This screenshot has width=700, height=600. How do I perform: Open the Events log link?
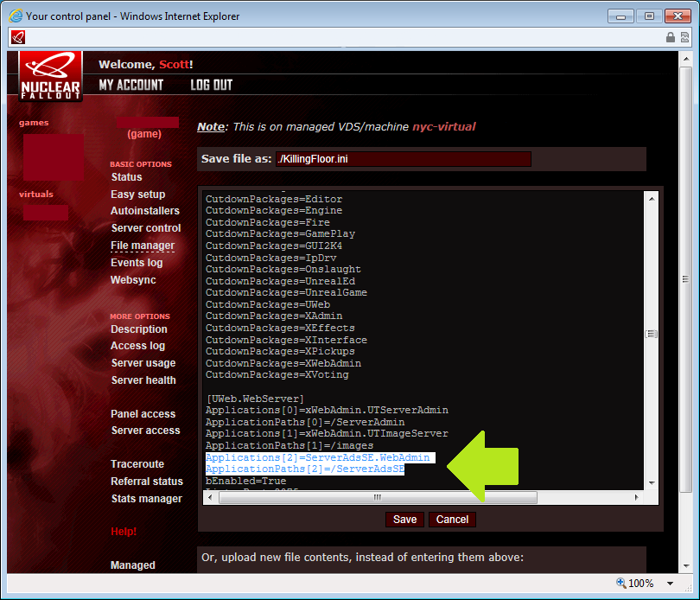pos(137,263)
